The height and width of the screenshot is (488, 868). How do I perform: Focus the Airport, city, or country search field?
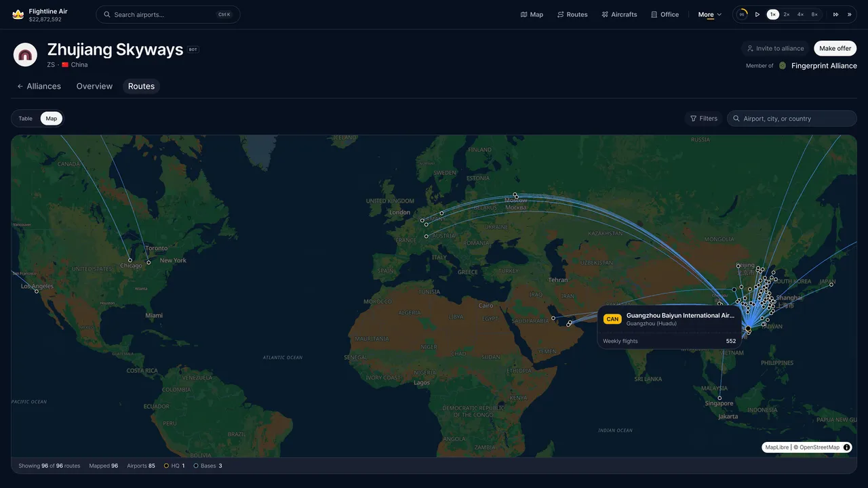792,119
